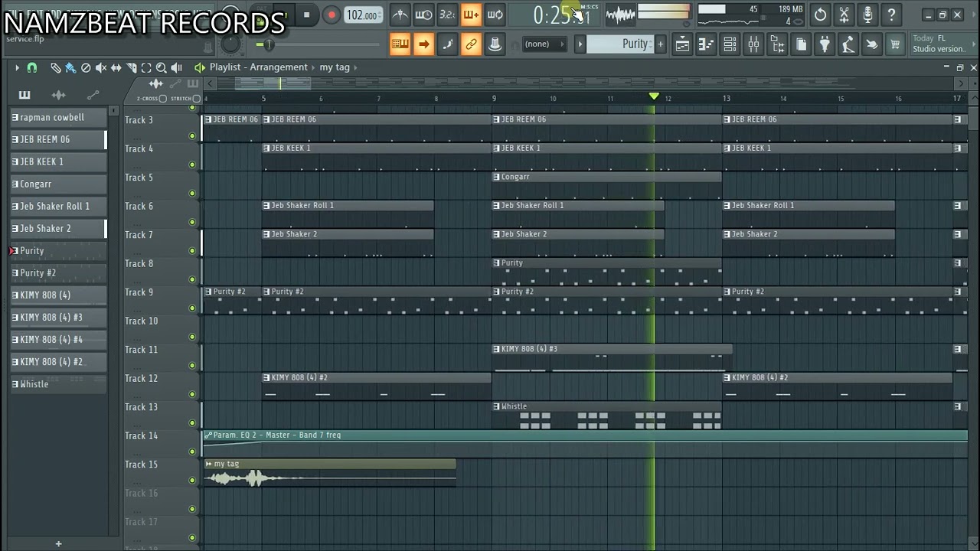Select the Delete tool in playlist toolbar
Screen dimensions: 980x551
pos(86,67)
